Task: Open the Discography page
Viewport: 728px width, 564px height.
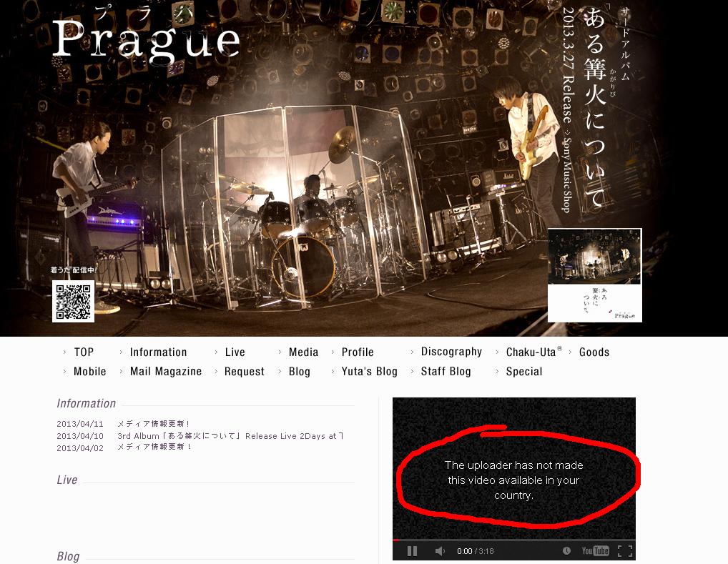Action: (x=451, y=352)
